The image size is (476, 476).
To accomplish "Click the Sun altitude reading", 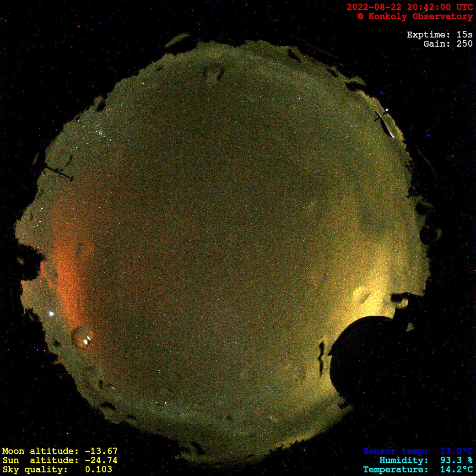I will [x=59, y=460].
